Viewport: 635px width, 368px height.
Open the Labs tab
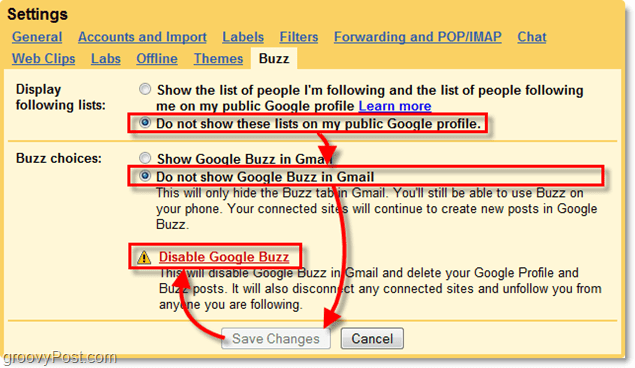pyautogui.click(x=106, y=59)
